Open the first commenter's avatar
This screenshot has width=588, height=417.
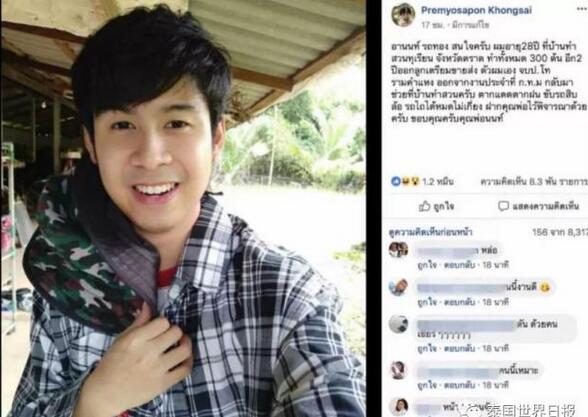pyautogui.click(x=398, y=249)
